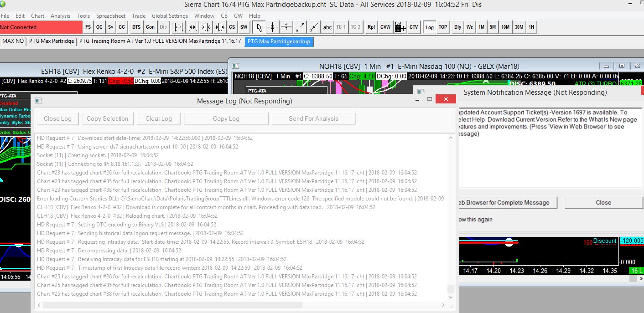The image size is (644, 313).
Task: Select the vertical adjust cross tool
Action: click(286, 27)
